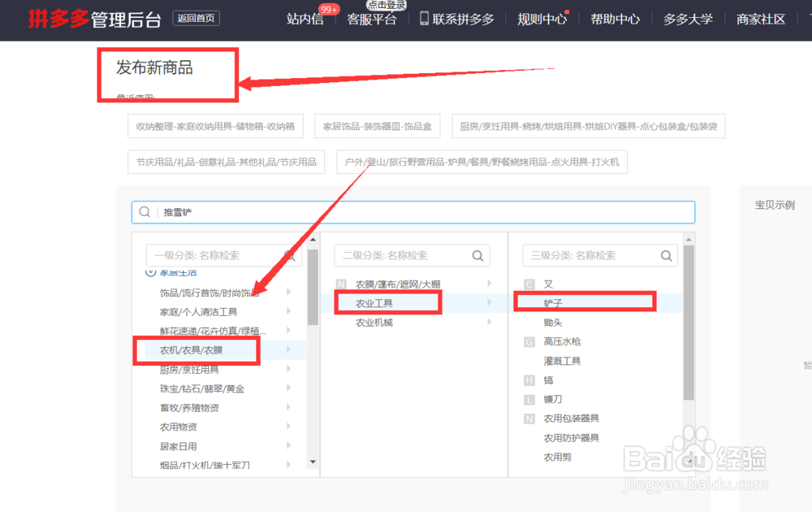812x512 pixels.
Task: Focus the 一级分类 name search field
Action: pyautogui.click(x=224, y=255)
